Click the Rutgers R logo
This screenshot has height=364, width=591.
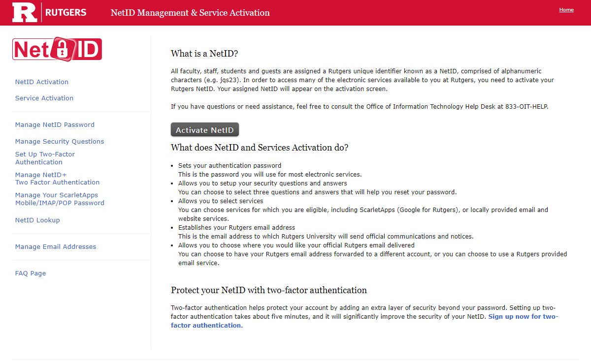click(25, 12)
